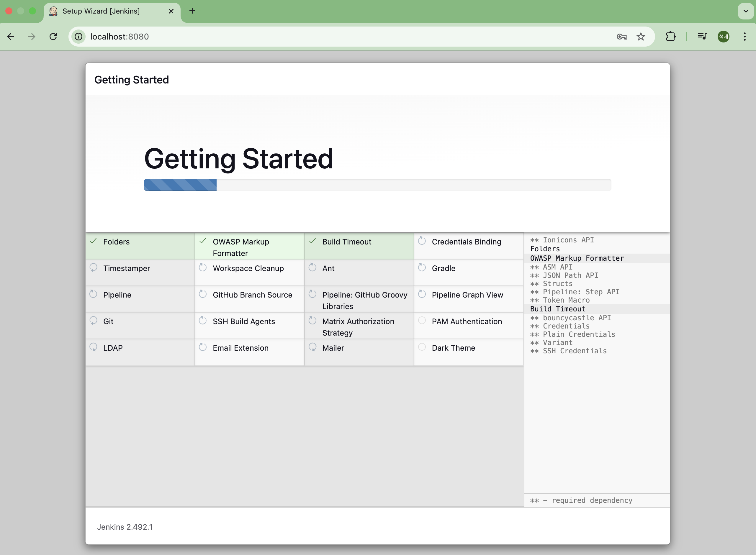Click the installation progress bar
The height and width of the screenshot is (555, 756).
377,185
